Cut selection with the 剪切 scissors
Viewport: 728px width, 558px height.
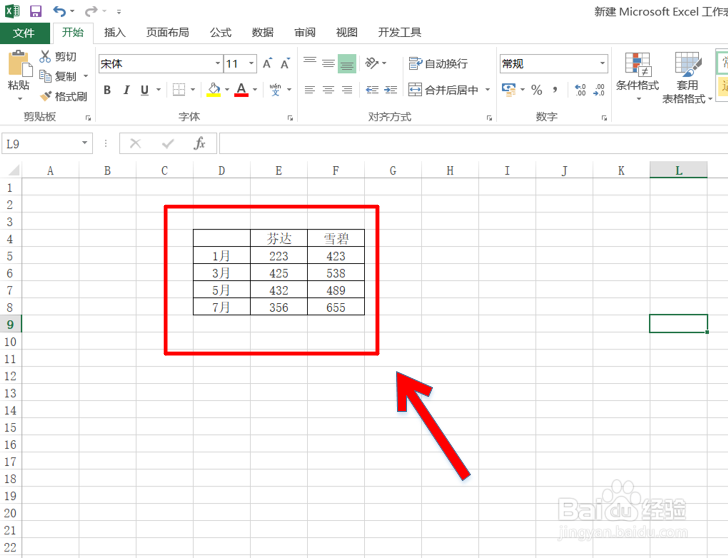pos(58,57)
